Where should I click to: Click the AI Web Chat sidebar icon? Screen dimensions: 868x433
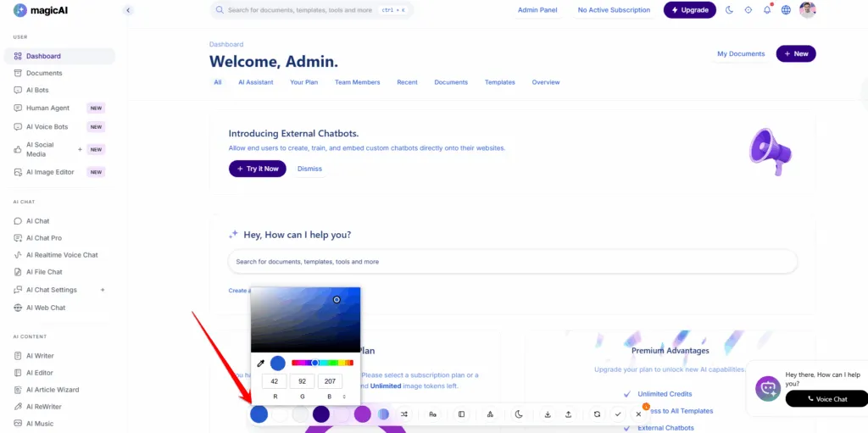tap(18, 308)
